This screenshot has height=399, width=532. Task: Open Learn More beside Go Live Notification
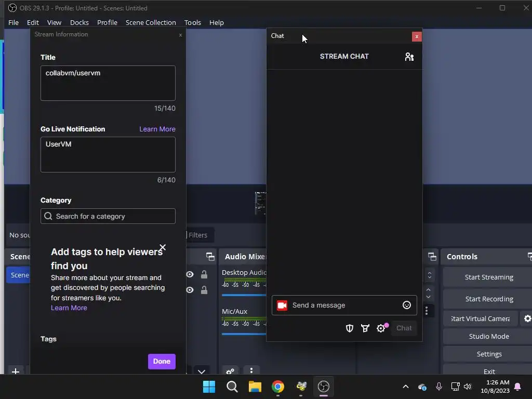pos(157,129)
